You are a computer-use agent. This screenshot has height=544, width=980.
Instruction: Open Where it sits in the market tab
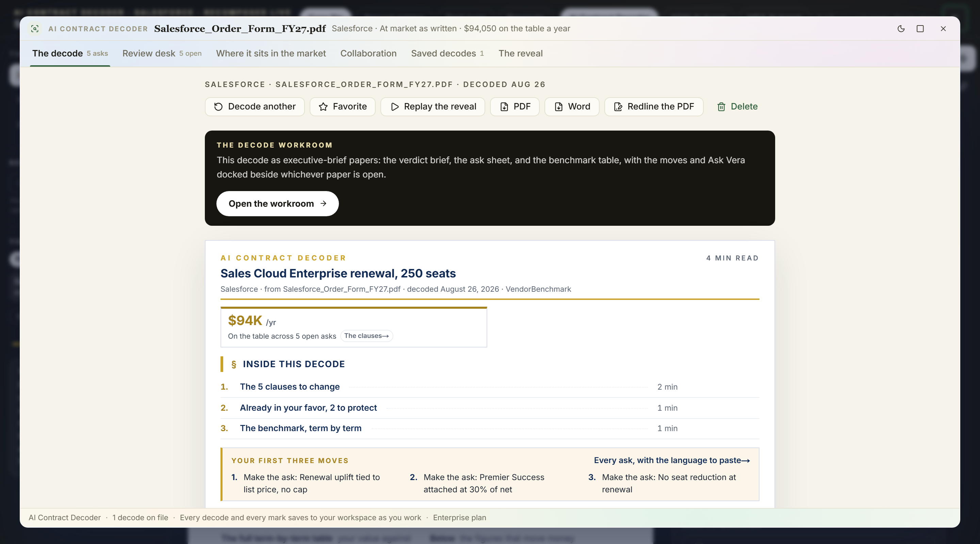[x=271, y=54]
